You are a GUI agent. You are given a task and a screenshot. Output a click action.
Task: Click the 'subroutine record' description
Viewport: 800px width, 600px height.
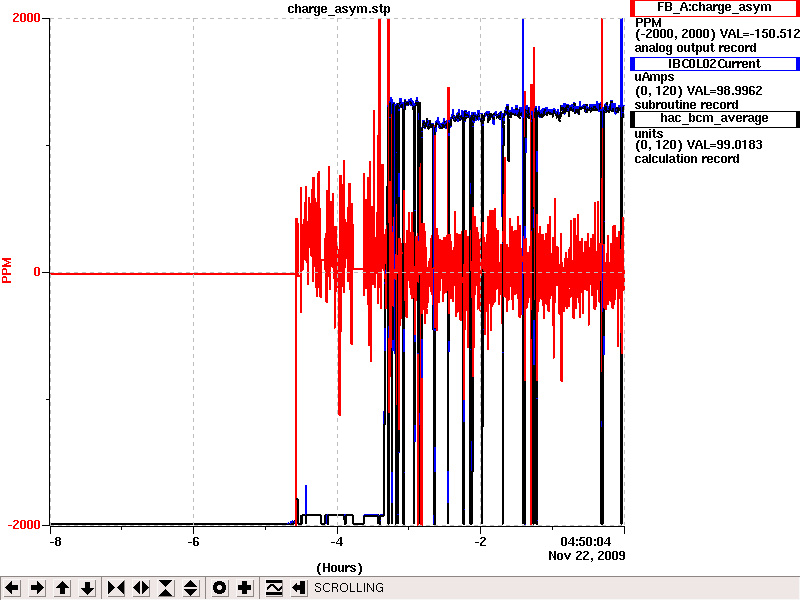click(x=686, y=105)
